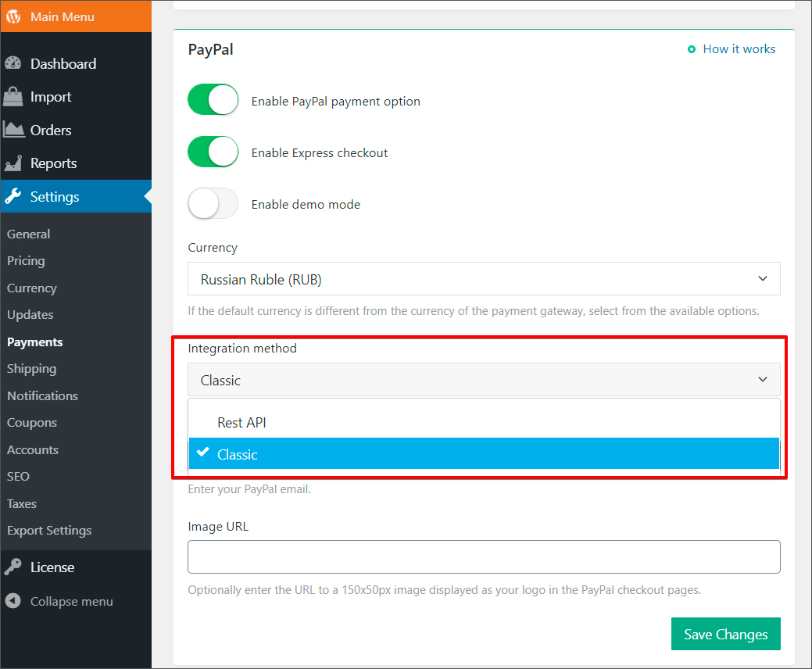Screen dimensions: 812x669
Task: Click the Reports graph icon
Action: (x=13, y=163)
